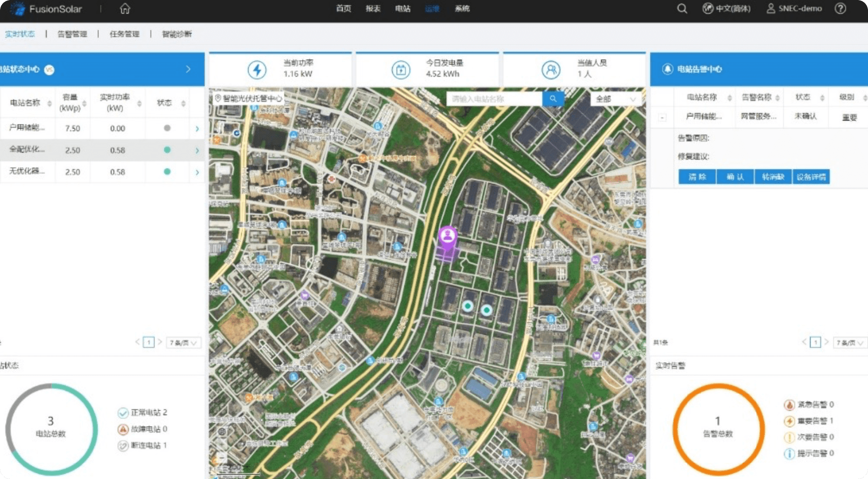
Task: Click the blue map search button
Action: (x=553, y=99)
